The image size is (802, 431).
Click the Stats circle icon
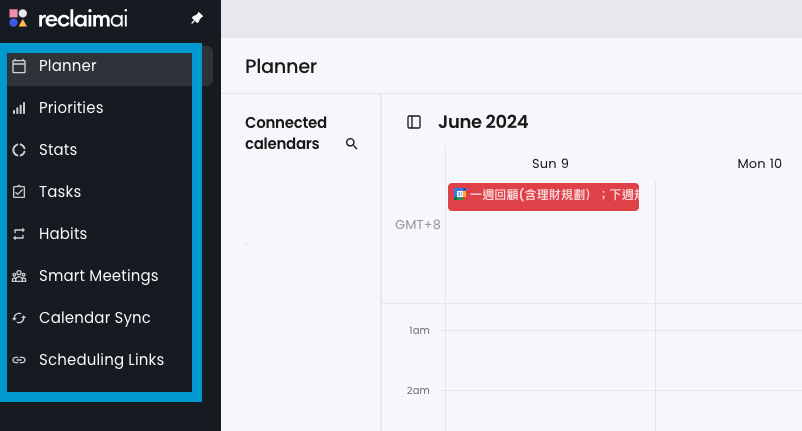19,150
